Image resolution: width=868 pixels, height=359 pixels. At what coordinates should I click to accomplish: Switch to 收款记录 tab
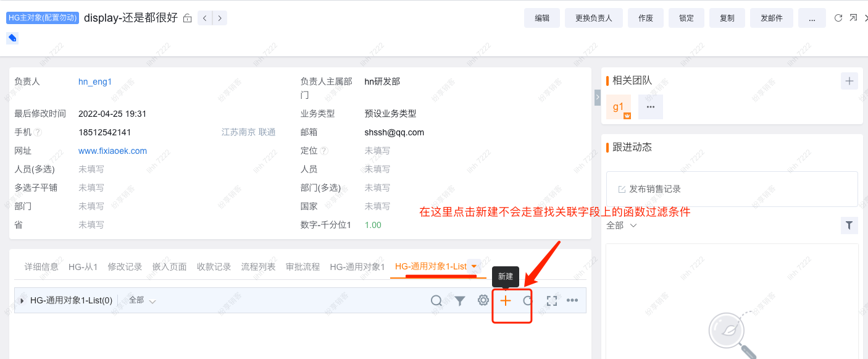point(214,267)
